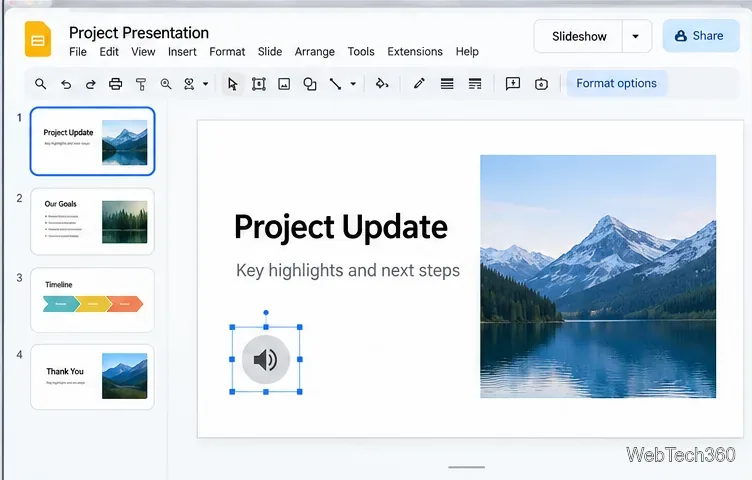Rename the Project Presentation title
This screenshot has width=752, height=480.
[139, 33]
